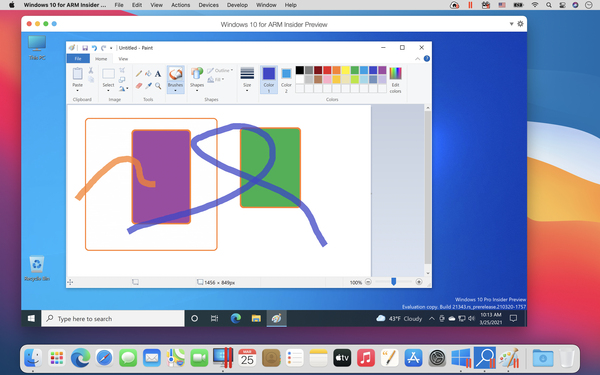Show hidden tray icons chevron
This screenshot has width=600, height=375.
tap(431, 318)
